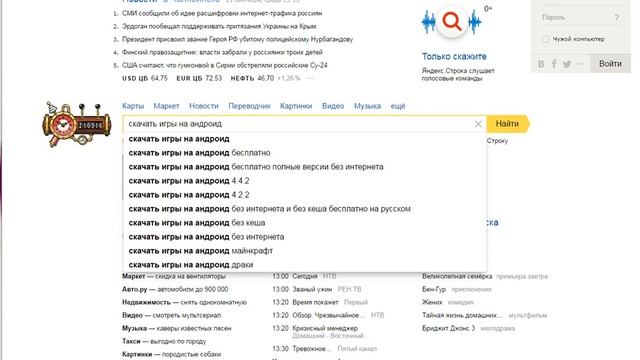Viewport: 640px width, 360px height.
Task: Open Видео смотреть мультсериал link
Action: pyautogui.click(x=171, y=316)
